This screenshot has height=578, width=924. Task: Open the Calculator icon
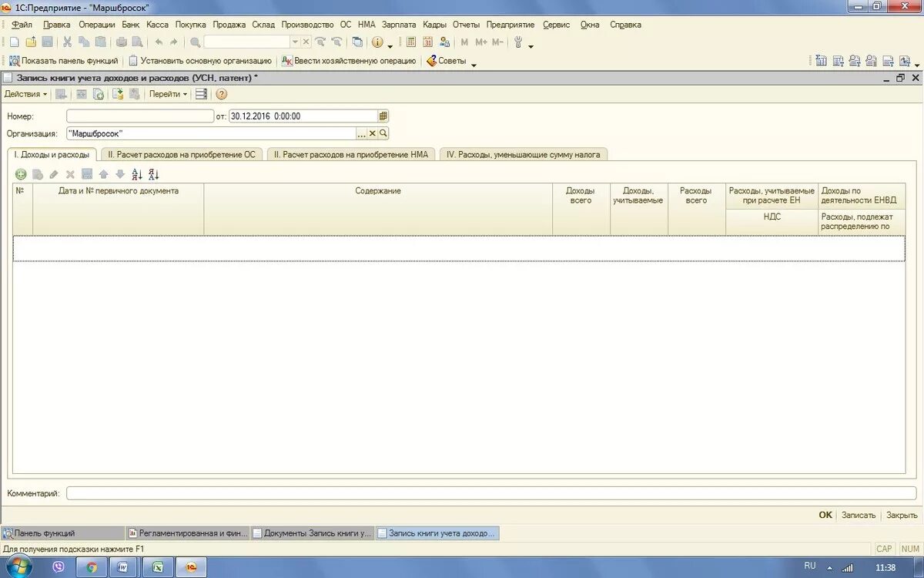tap(411, 42)
